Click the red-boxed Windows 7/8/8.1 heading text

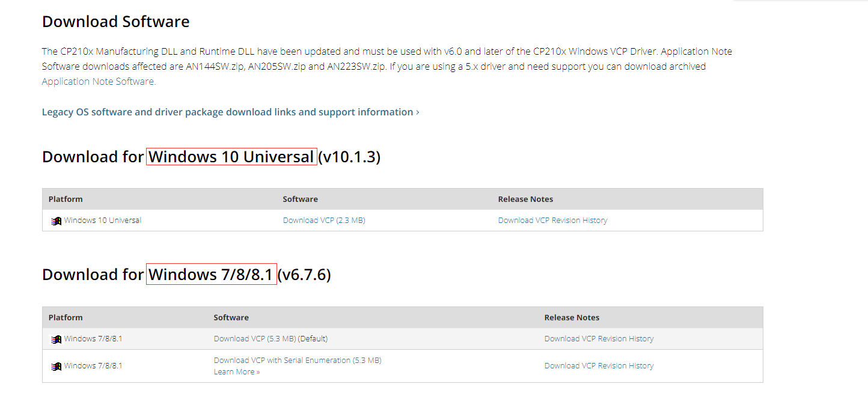pyautogui.click(x=211, y=275)
